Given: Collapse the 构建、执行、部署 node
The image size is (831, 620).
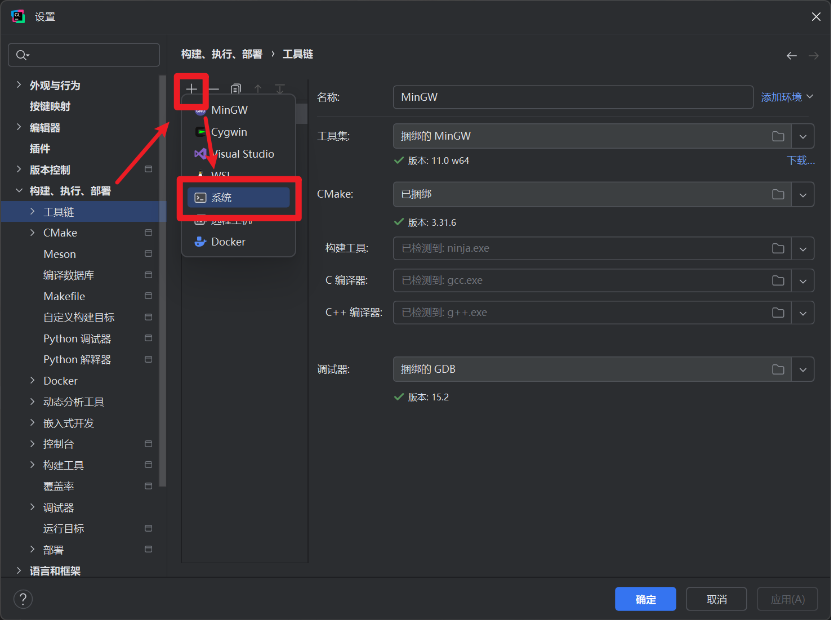Looking at the screenshot, I should click(19, 191).
